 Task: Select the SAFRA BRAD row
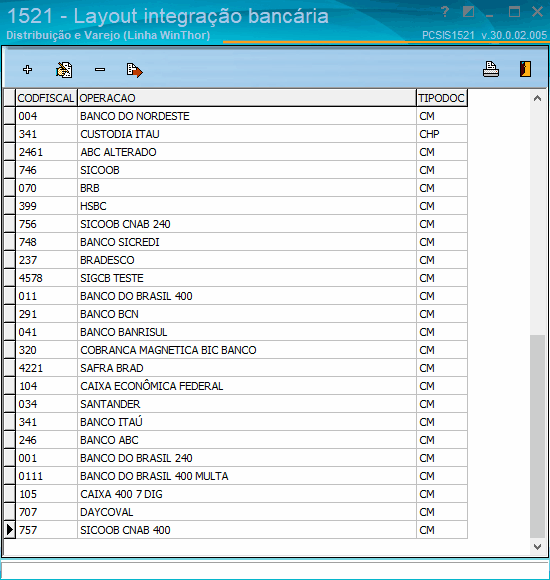coord(236,368)
